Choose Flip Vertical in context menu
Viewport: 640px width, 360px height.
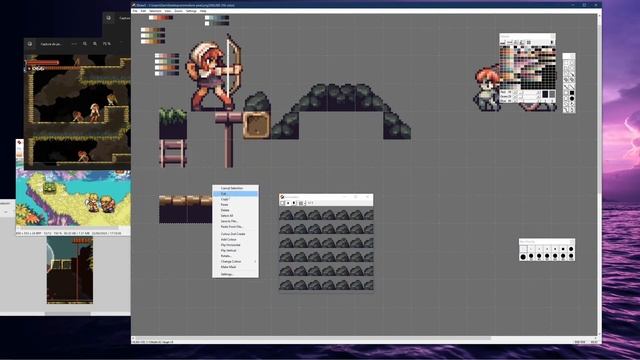coord(235,250)
